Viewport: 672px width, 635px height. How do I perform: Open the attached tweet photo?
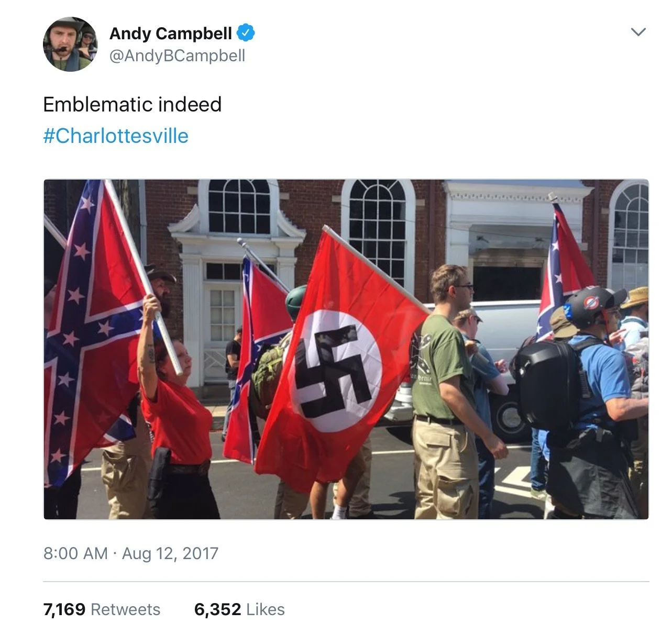[x=346, y=349]
